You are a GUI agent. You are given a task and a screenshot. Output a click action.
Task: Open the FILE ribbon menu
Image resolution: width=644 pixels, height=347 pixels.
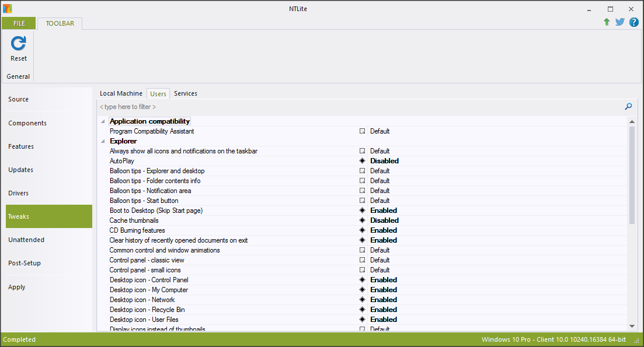19,23
